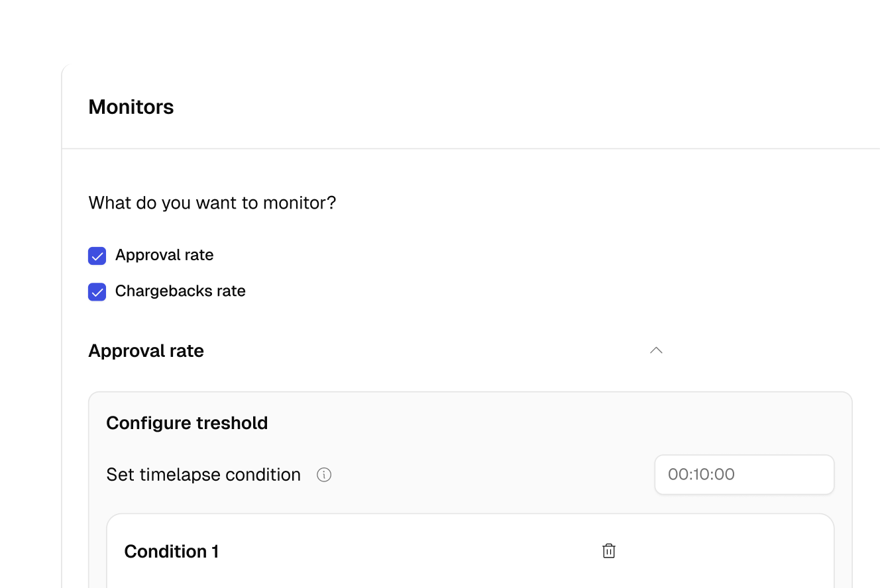Click the Chargebacks rate label text

[180, 291]
